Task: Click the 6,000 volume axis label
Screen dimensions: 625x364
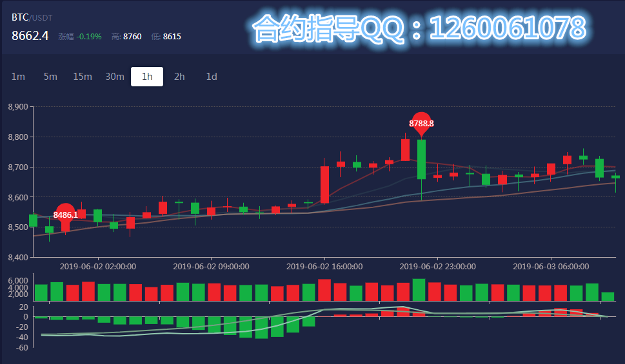Action: (x=18, y=280)
